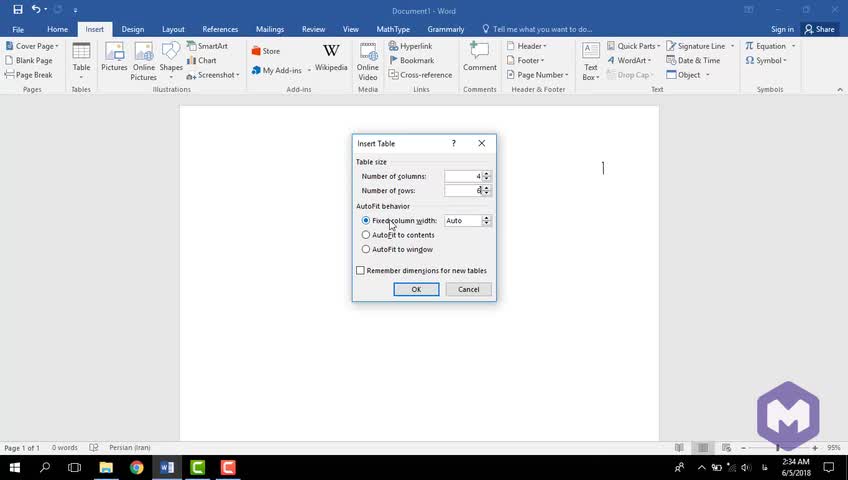Image resolution: width=848 pixels, height=480 pixels.
Task: Open the MathType tab
Action: tap(393, 29)
